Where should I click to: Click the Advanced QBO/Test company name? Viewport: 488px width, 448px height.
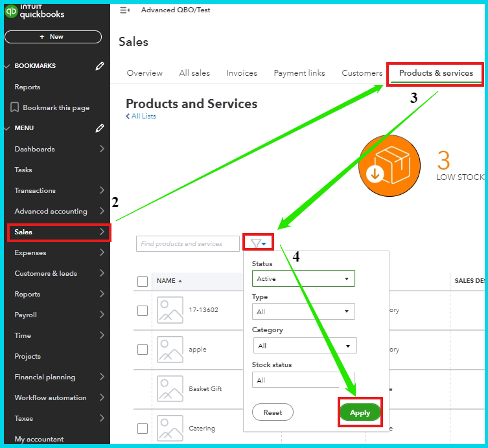click(176, 10)
